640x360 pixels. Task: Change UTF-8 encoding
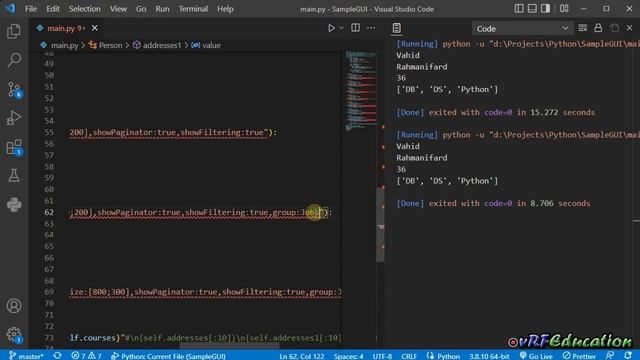382,356
